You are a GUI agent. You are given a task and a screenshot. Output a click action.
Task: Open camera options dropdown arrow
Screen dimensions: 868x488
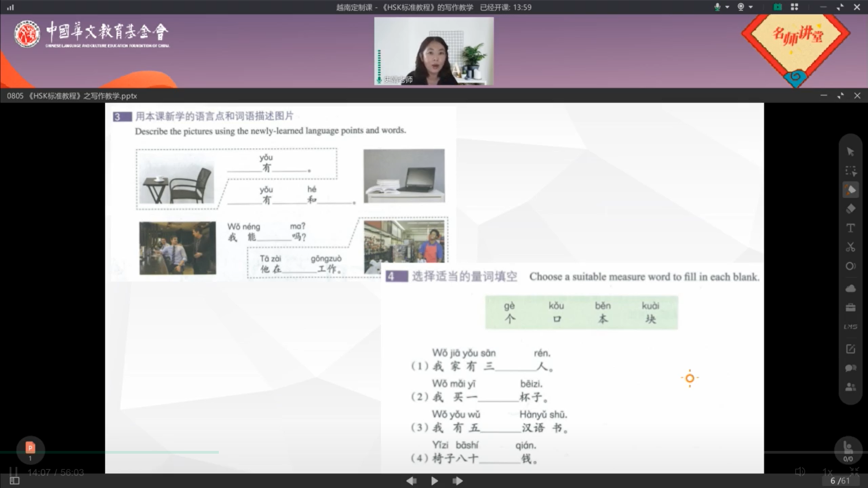tap(751, 7)
